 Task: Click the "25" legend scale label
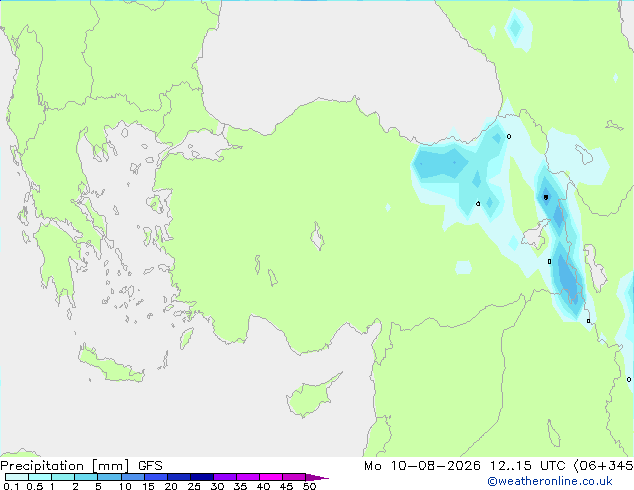(x=194, y=486)
